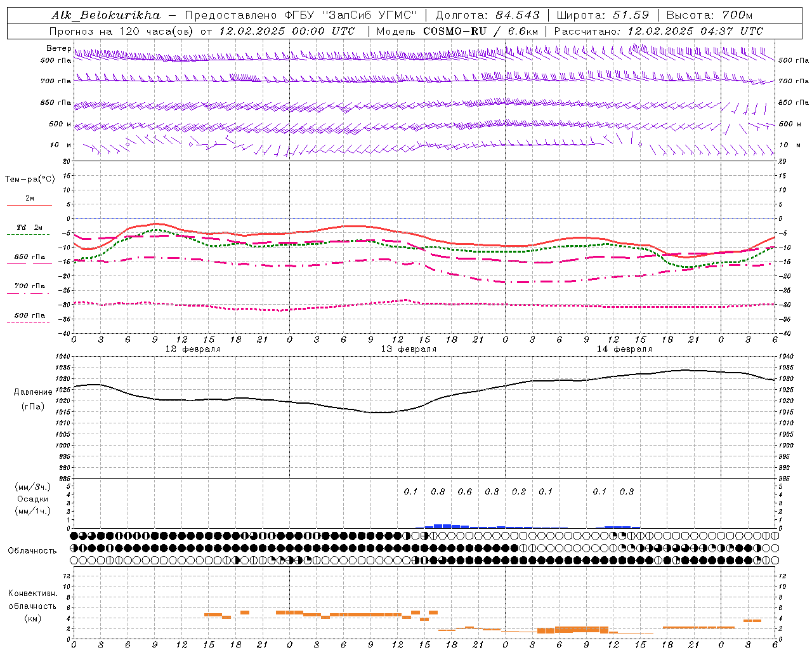Viewport: 812px width, 650px height.
Task: Click the 12 февраля date label
Action: [193, 349]
